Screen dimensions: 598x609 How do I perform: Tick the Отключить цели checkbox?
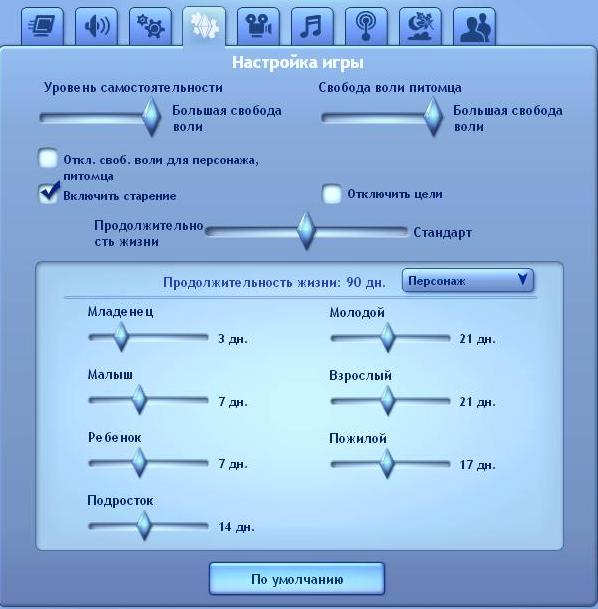coord(331,194)
